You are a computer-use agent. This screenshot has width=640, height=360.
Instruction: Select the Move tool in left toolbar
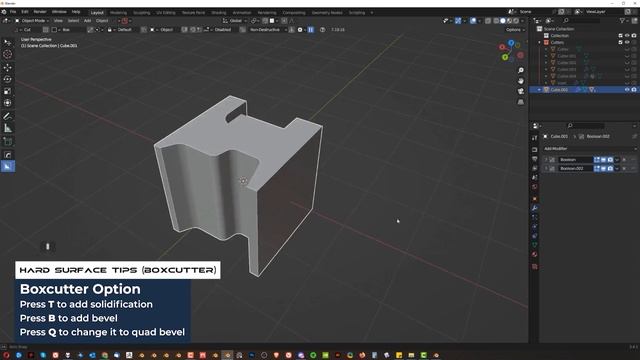7,67
